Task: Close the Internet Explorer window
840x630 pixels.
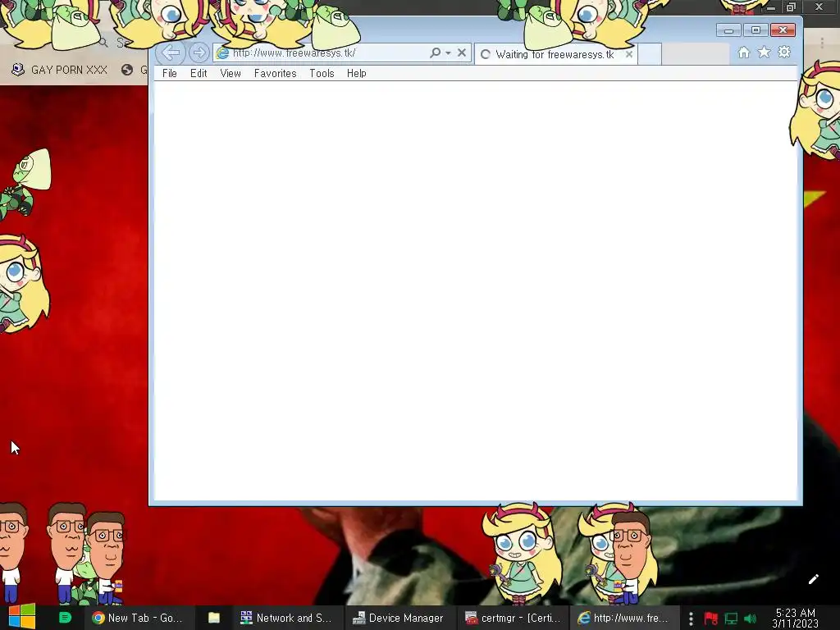Action: 783,30
